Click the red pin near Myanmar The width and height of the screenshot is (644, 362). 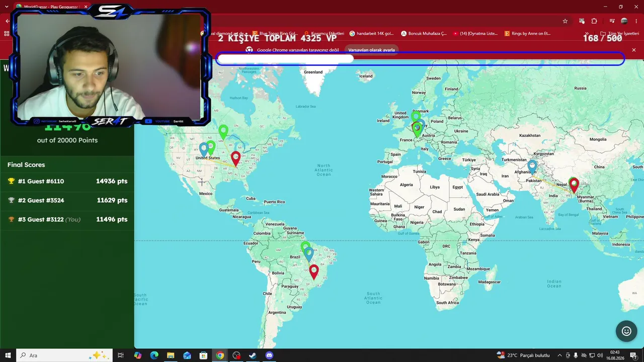click(x=574, y=186)
